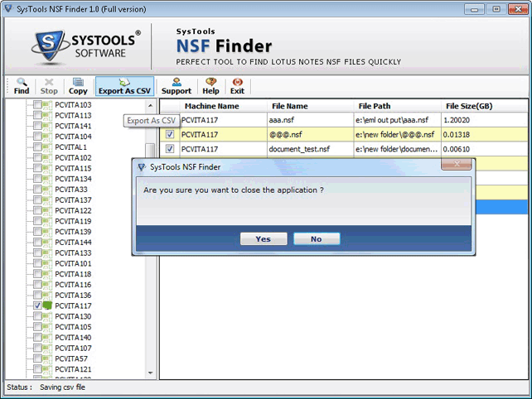Click Export As CSV toolbar button
The height and width of the screenshot is (399, 532).
point(124,86)
